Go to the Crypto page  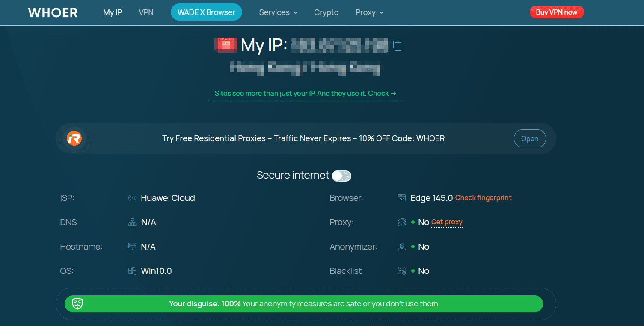point(326,12)
